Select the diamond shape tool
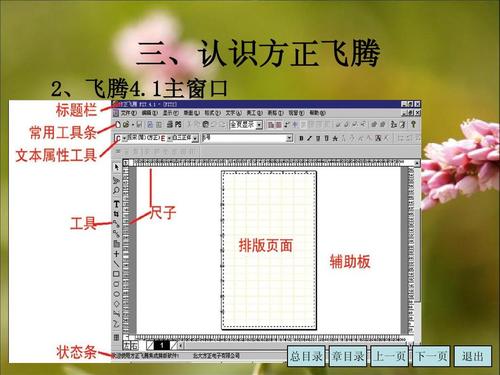This screenshot has height=375, width=500. point(116,304)
